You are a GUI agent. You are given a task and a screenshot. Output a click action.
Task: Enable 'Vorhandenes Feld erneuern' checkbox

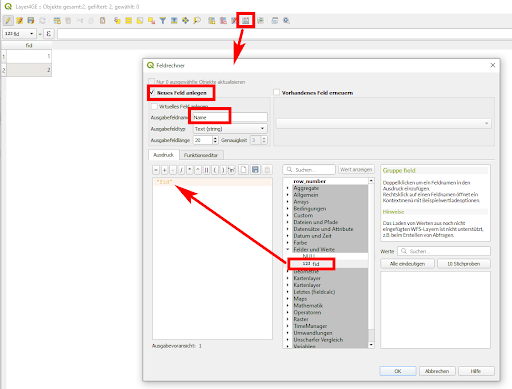click(x=276, y=92)
